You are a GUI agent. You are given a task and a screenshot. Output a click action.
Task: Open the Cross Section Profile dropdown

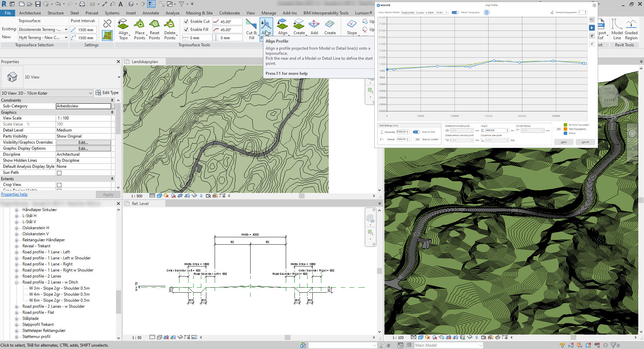coord(446,12)
